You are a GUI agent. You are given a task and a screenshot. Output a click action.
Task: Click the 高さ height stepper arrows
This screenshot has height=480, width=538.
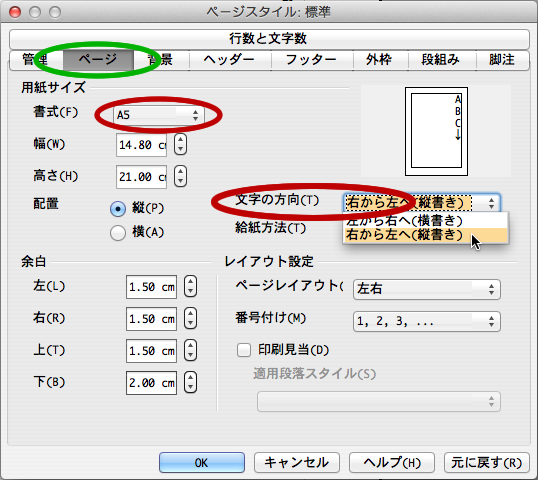pyautogui.click(x=180, y=176)
